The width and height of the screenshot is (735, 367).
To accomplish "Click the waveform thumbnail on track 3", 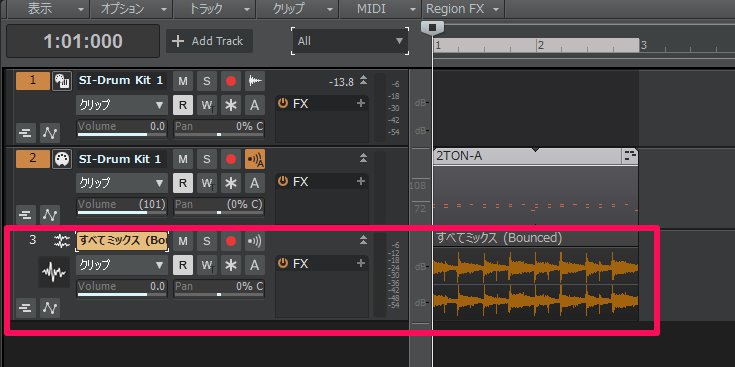I will click(x=54, y=272).
